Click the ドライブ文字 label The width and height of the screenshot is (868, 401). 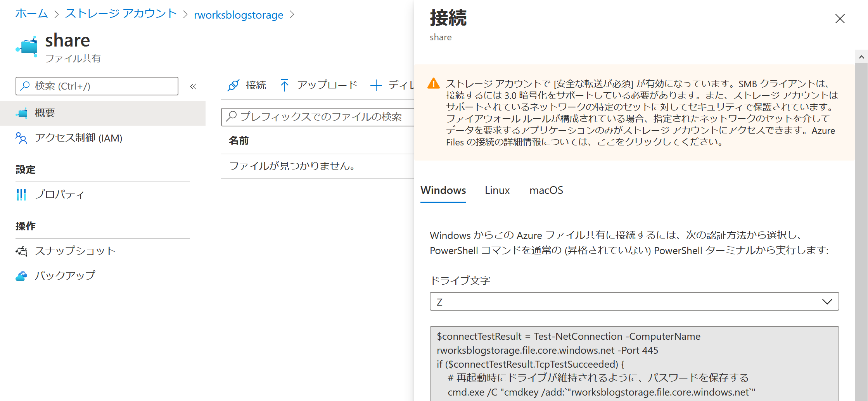tap(460, 280)
